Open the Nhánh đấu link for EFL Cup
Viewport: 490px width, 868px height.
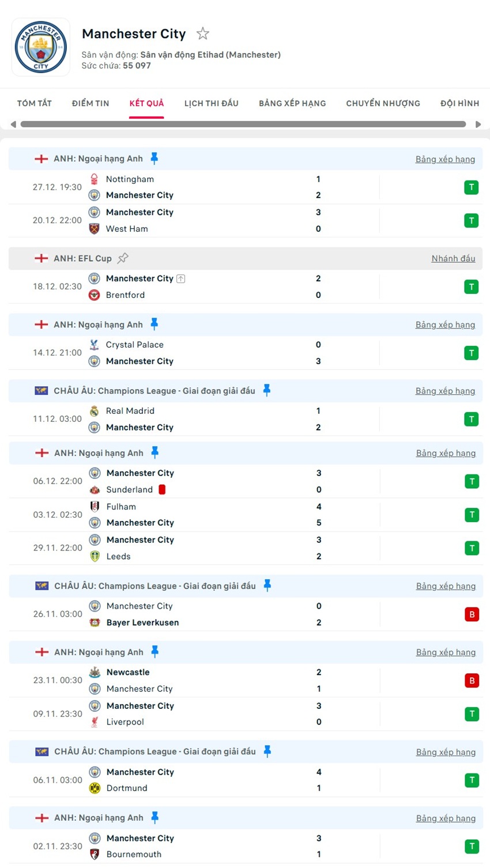pyautogui.click(x=453, y=258)
